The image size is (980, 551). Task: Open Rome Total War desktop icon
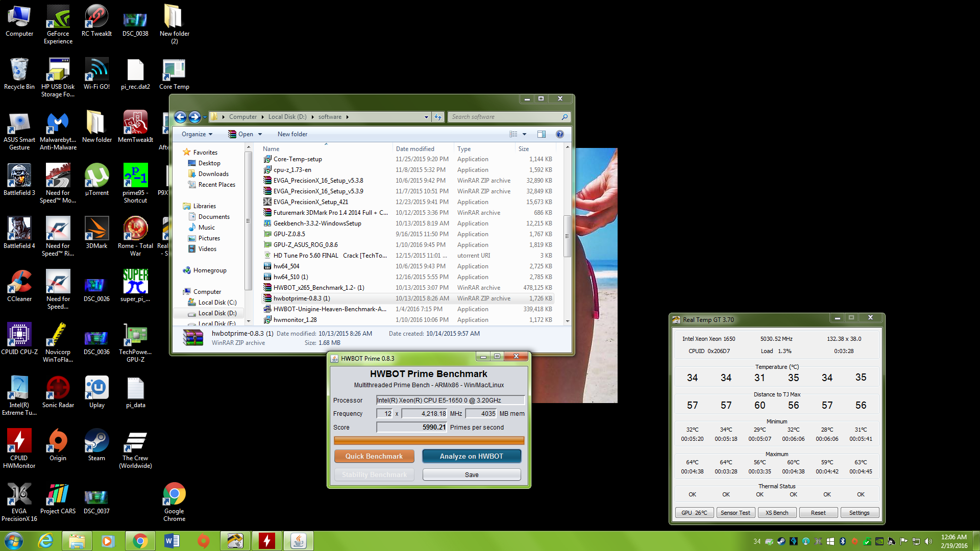click(135, 237)
